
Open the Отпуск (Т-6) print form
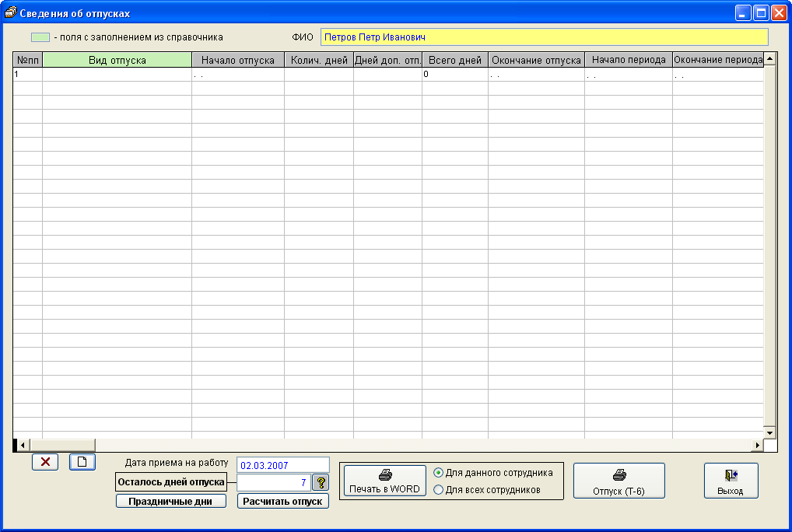point(619,481)
